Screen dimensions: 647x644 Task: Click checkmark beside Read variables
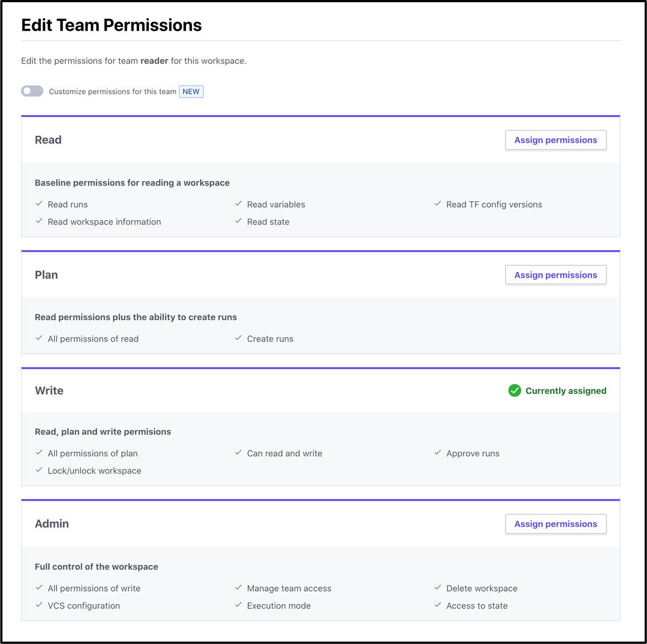[x=238, y=204]
